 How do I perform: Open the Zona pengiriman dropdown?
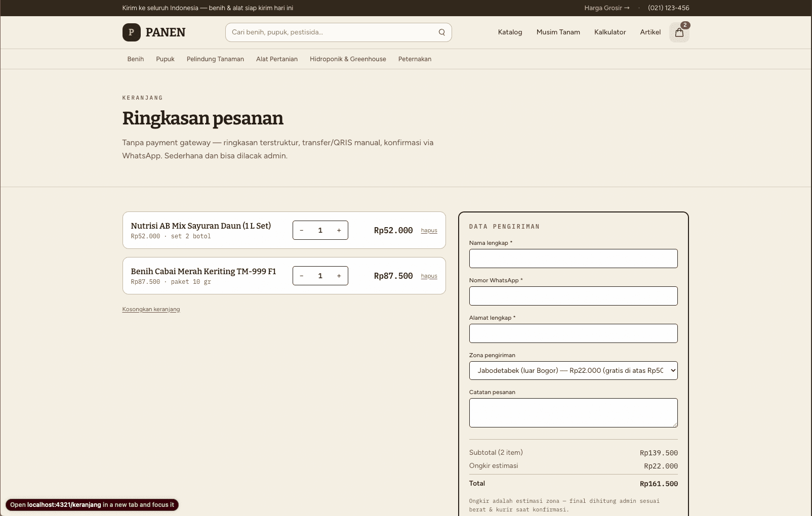point(573,370)
